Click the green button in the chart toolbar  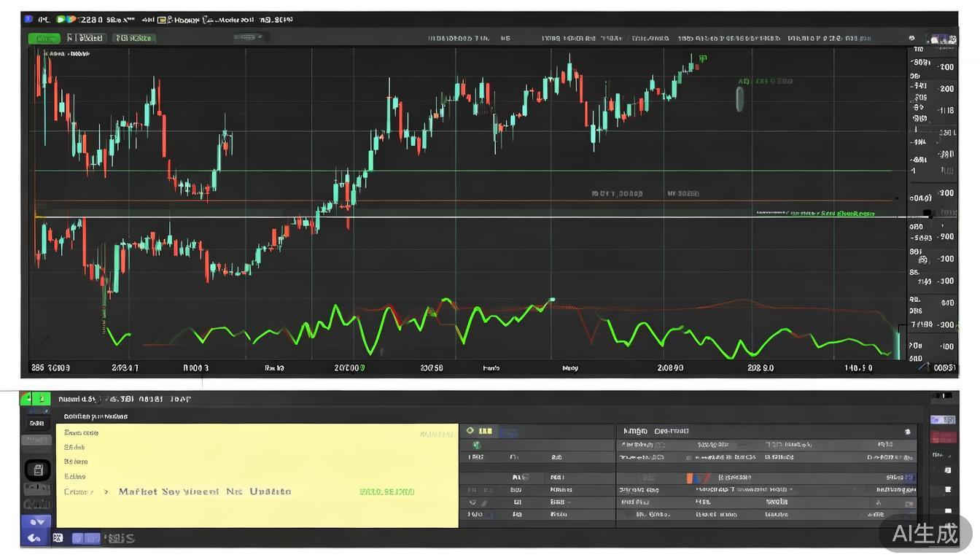tap(44, 38)
